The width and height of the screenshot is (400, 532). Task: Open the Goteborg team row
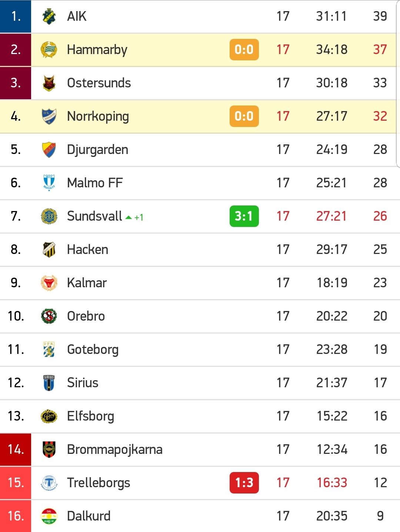tap(200, 349)
